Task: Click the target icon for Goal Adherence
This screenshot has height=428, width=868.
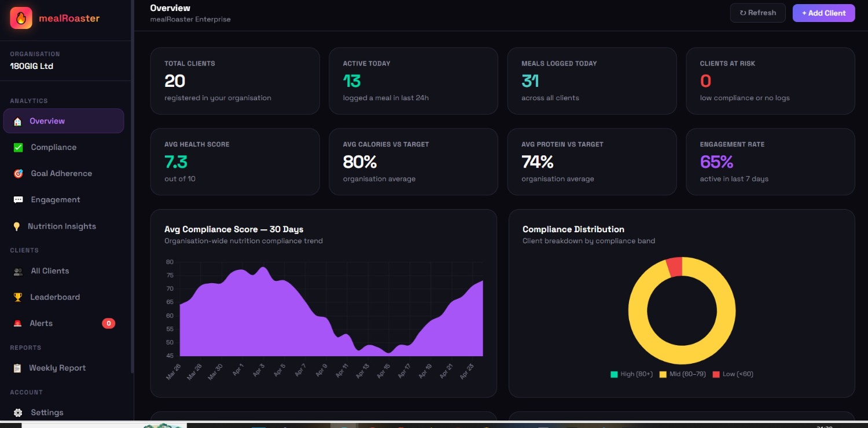Action: (19, 173)
